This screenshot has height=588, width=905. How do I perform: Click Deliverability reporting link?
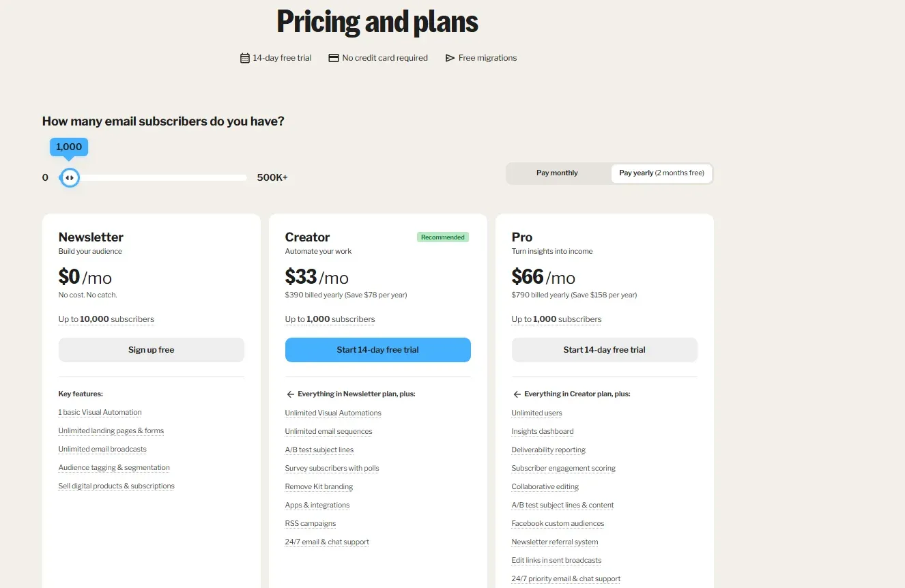click(x=549, y=450)
